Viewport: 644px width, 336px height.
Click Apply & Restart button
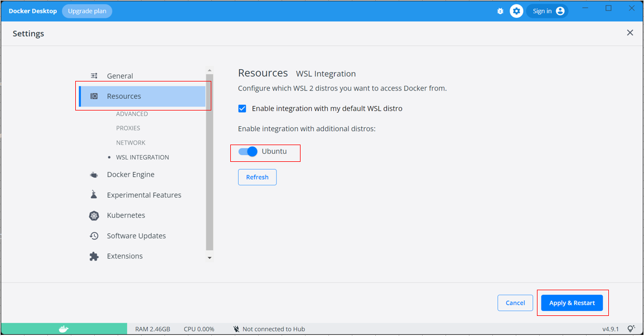point(572,303)
